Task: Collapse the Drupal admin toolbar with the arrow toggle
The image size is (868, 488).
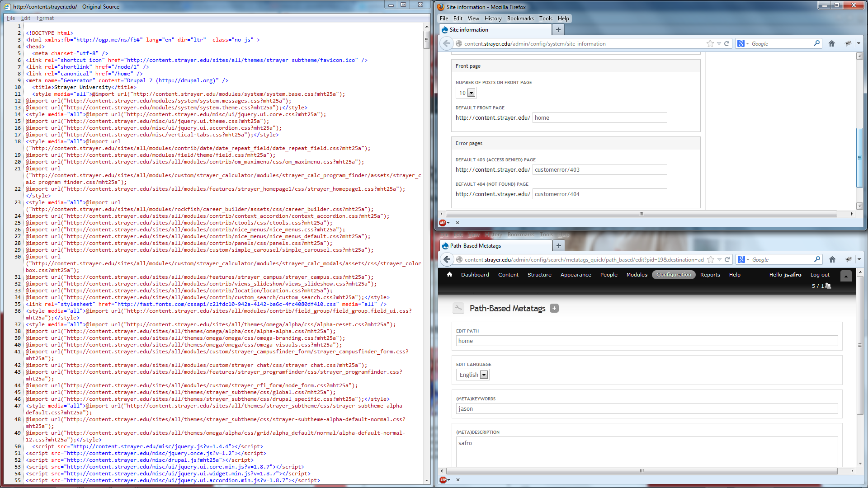Action: (x=846, y=276)
